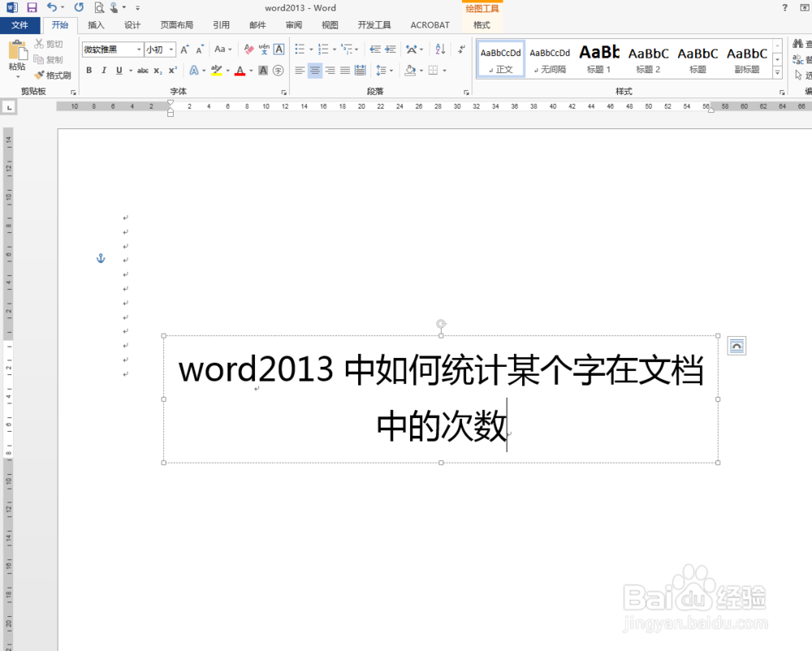
Task: Expand the styles gallery
Action: click(777, 73)
